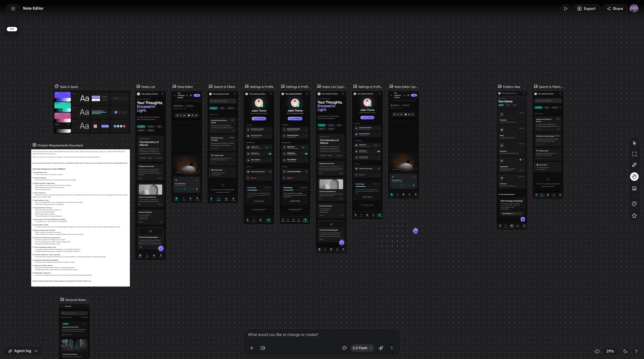Screen dimensions: 644x359
Task: Click the Share button
Action: (x=615, y=8)
